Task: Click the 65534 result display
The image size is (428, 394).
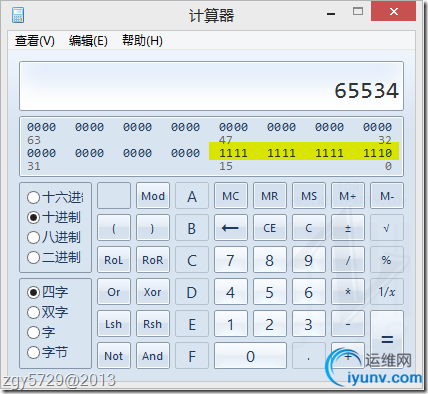Action: pyautogui.click(x=211, y=86)
